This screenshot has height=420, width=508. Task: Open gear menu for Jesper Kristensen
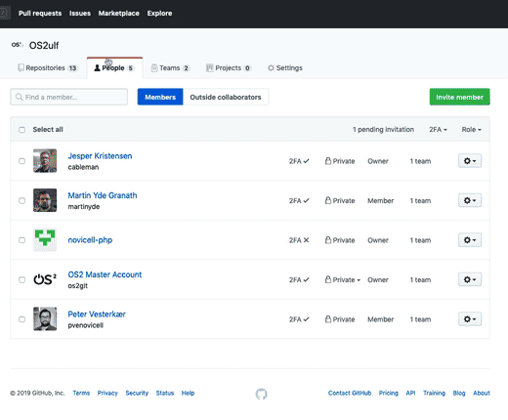(x=470, y=161)
